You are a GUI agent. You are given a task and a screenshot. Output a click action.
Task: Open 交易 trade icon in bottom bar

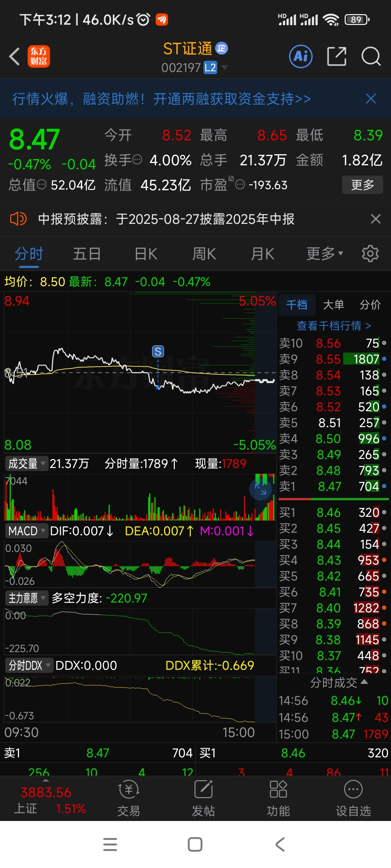click(129, 798)
